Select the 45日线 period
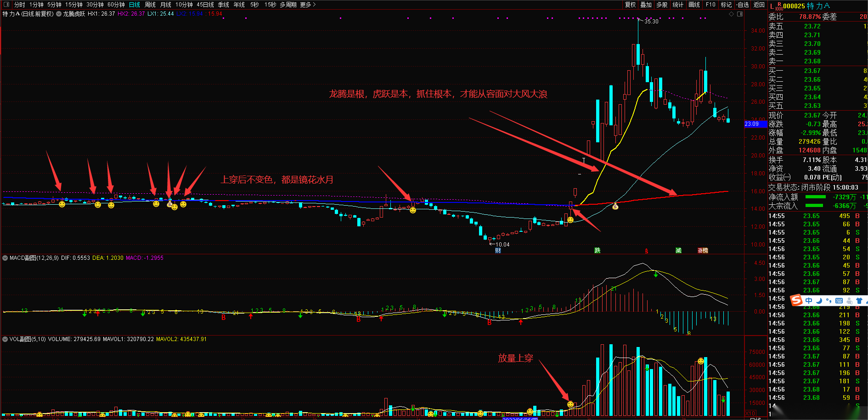The height and width of the screenshot is (420, 868). (205, 5)
